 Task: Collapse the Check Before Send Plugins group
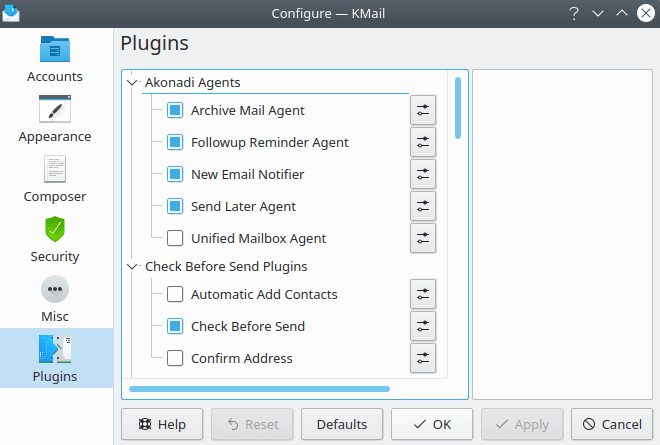pyautogui.click(x=133, y=267)
